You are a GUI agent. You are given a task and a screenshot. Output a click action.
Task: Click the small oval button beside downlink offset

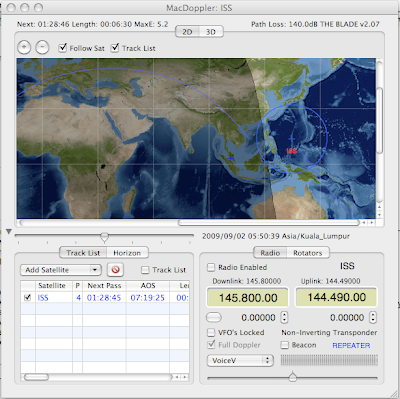(214, 317)
